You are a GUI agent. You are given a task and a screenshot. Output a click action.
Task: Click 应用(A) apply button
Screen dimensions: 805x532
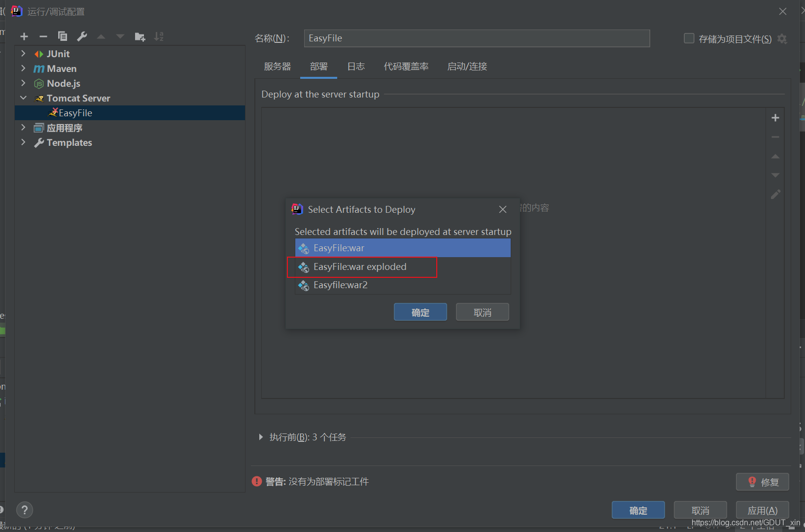[763, 510]
